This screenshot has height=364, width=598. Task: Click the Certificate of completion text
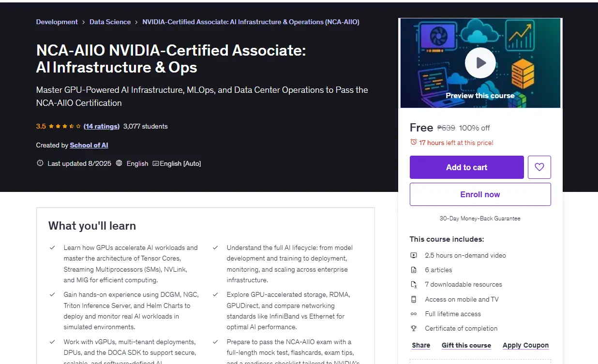point(461,328)
